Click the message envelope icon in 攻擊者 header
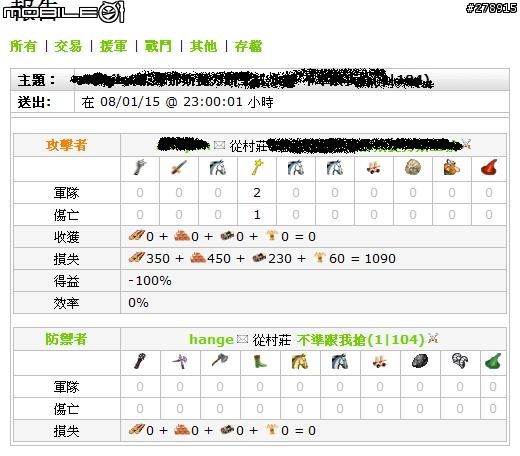This screenshot has height=456, width=520. pos(219,145)
